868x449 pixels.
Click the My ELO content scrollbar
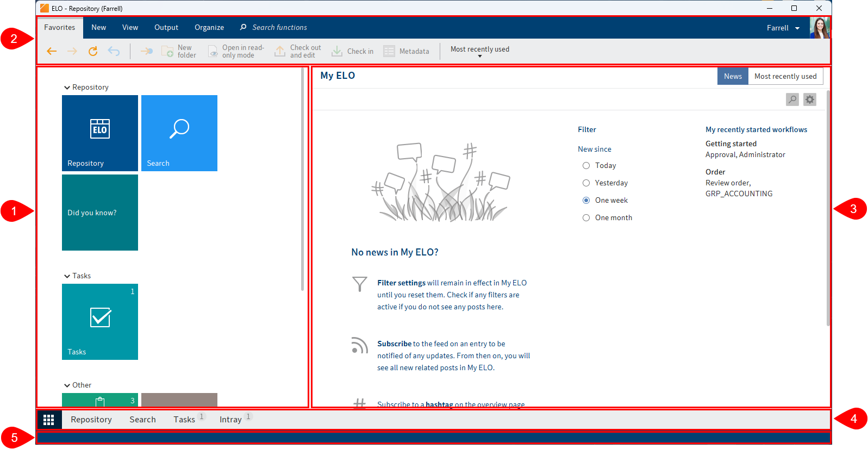828,208
